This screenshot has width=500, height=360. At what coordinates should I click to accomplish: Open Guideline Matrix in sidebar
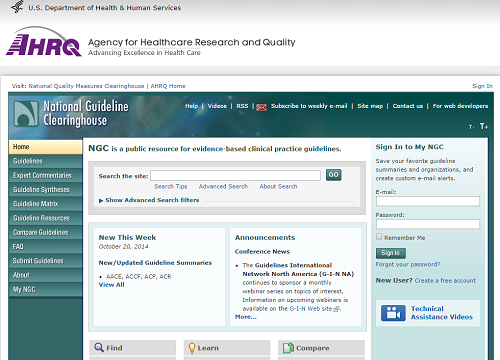[x=45, y=204]
